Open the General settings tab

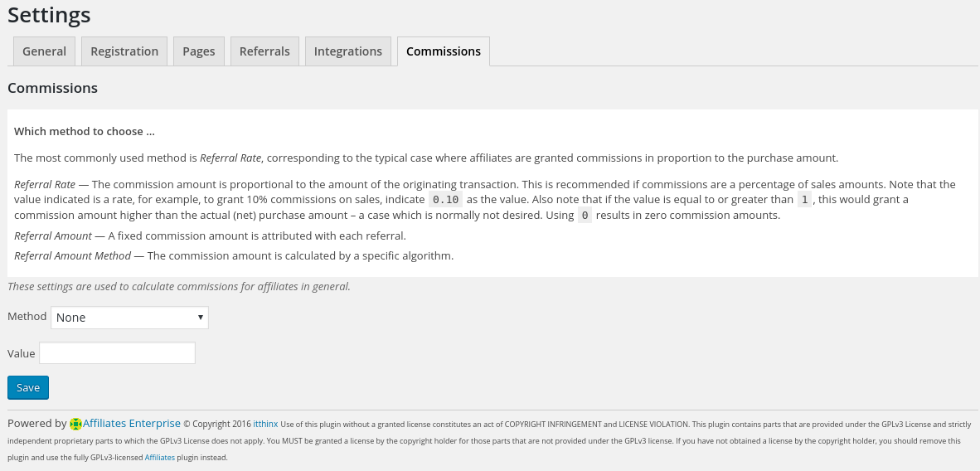point(45,51)
